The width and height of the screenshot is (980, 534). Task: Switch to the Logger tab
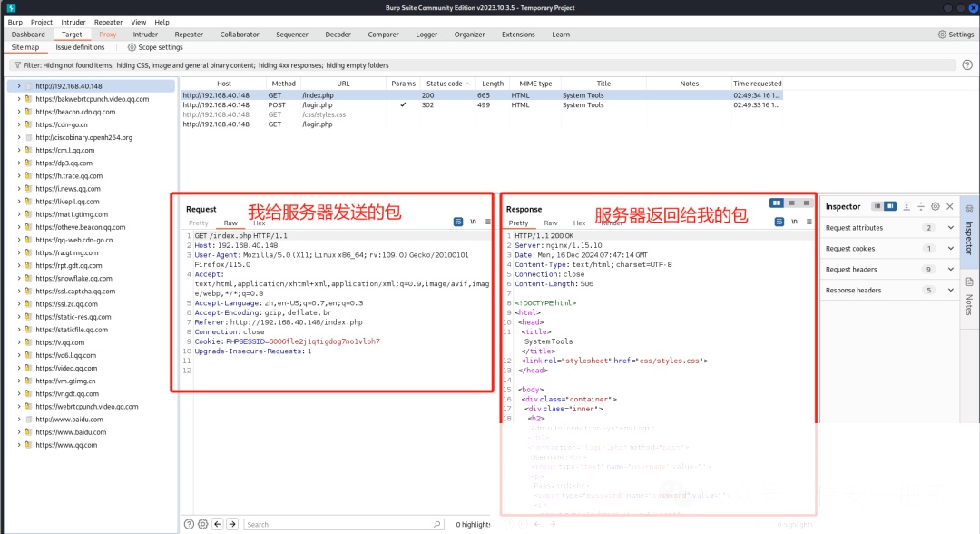click(x=426, y=35)
